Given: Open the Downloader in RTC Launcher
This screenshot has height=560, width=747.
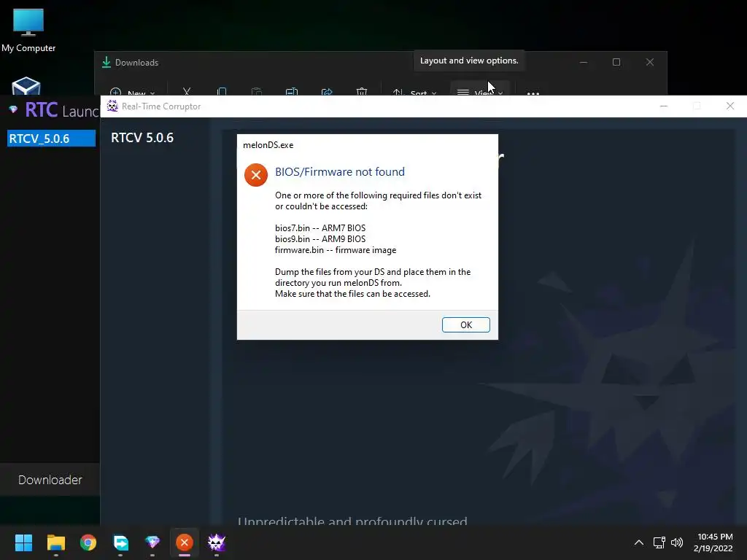Looking at the screenshot, I should [x=50, y=480].
